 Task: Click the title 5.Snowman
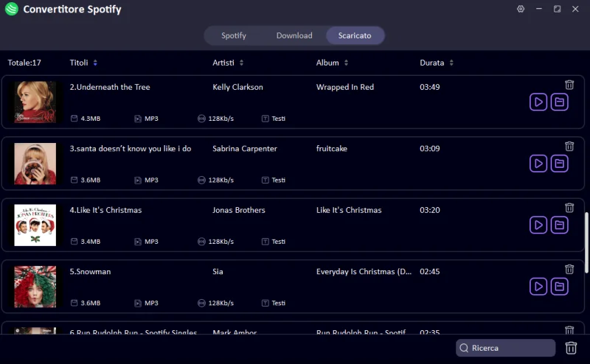tap(90, 271)
